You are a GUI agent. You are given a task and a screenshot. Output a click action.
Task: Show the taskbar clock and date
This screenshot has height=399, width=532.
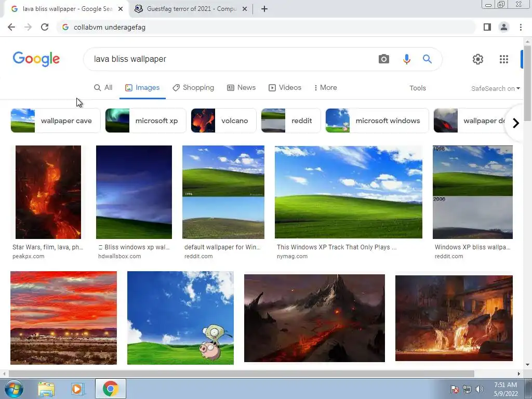pos(506,389)
